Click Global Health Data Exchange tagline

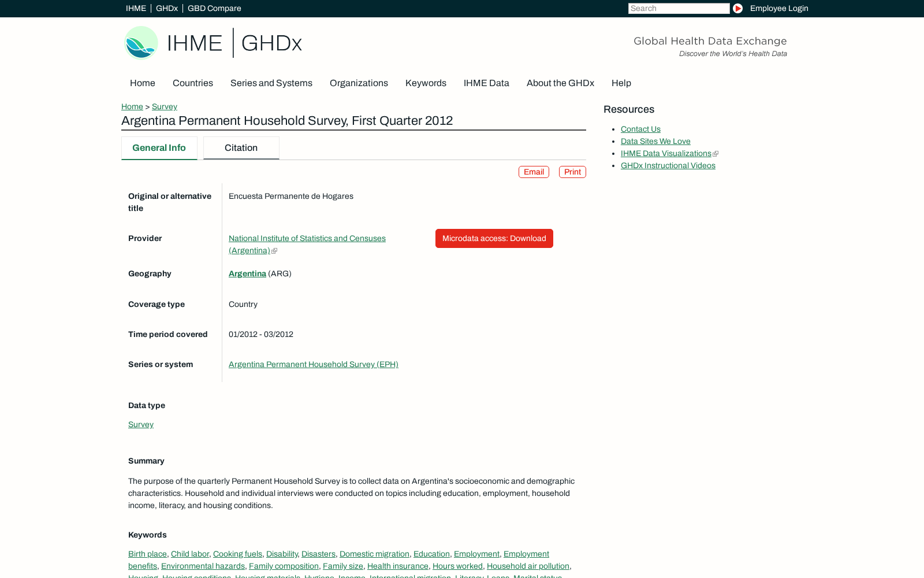click(710, 41)
